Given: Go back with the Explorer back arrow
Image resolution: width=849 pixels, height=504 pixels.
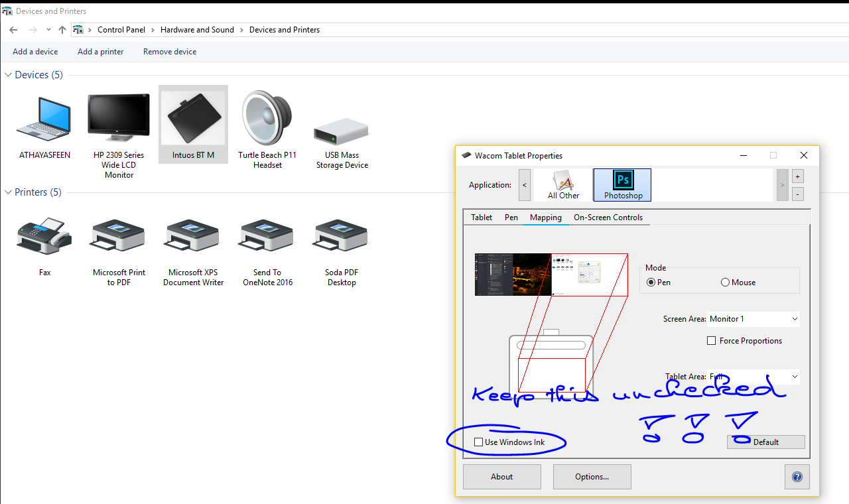Looking at the screenshot, I should pos(13,30).
